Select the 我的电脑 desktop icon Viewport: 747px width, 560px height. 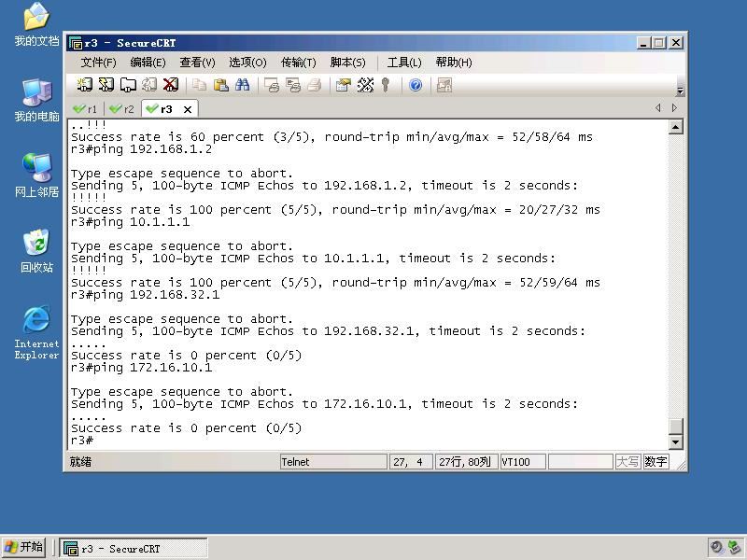pos(36,101)
